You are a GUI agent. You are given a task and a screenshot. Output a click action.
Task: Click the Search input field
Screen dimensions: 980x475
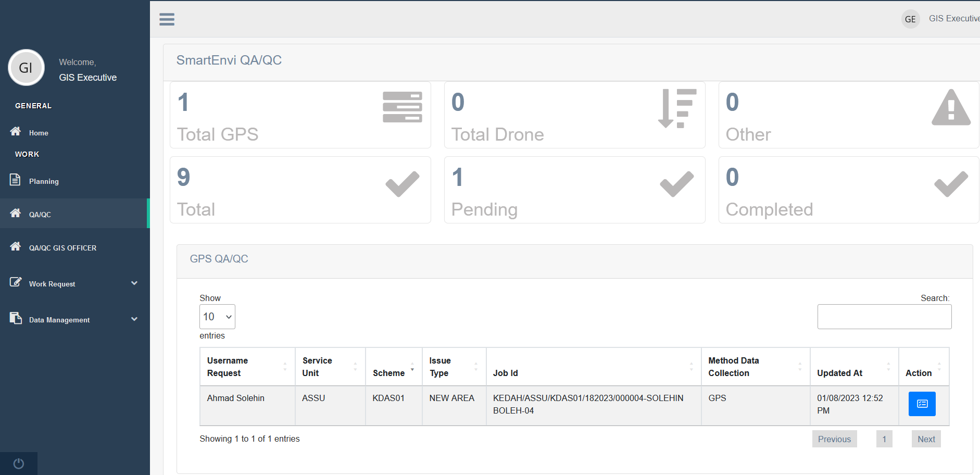coord(884,317)
